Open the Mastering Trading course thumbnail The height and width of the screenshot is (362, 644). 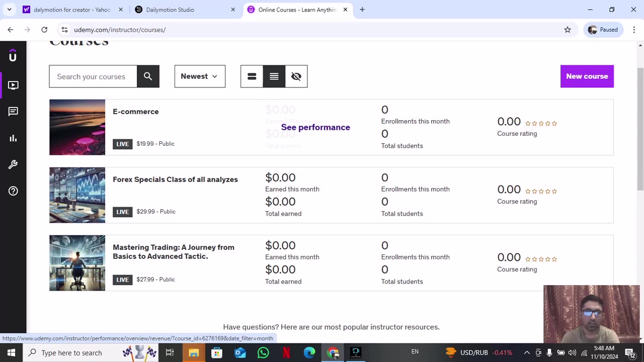pos(77,263)
